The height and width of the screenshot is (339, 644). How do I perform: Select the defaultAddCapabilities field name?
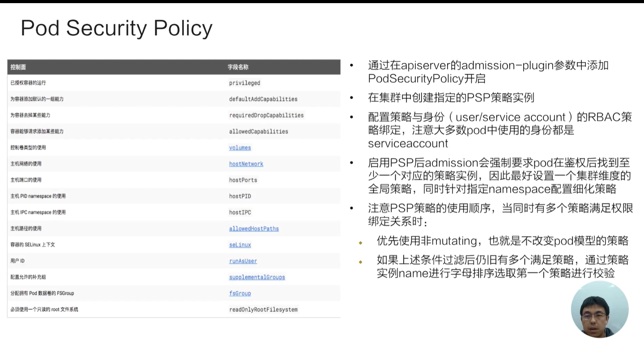(263, 99)
